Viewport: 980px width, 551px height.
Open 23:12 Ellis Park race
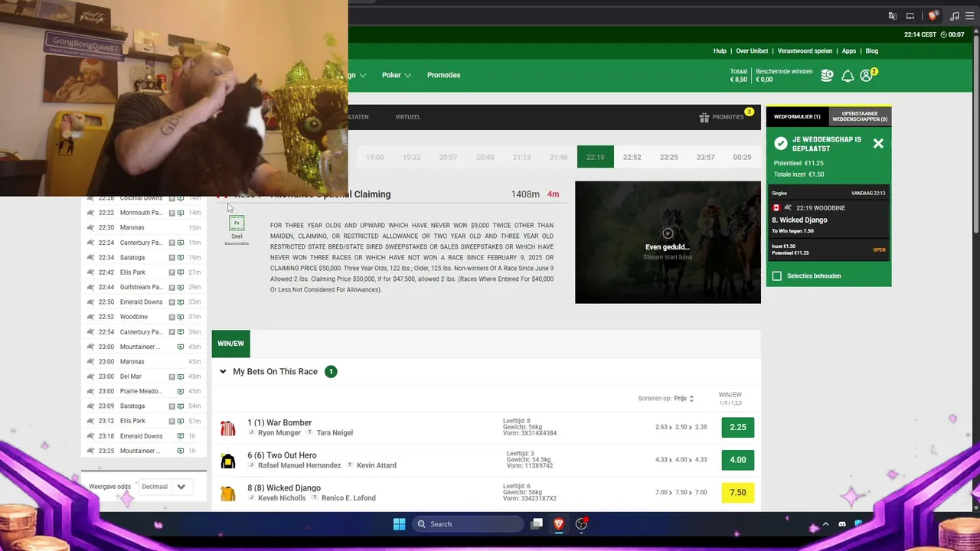tap(144, 421)
